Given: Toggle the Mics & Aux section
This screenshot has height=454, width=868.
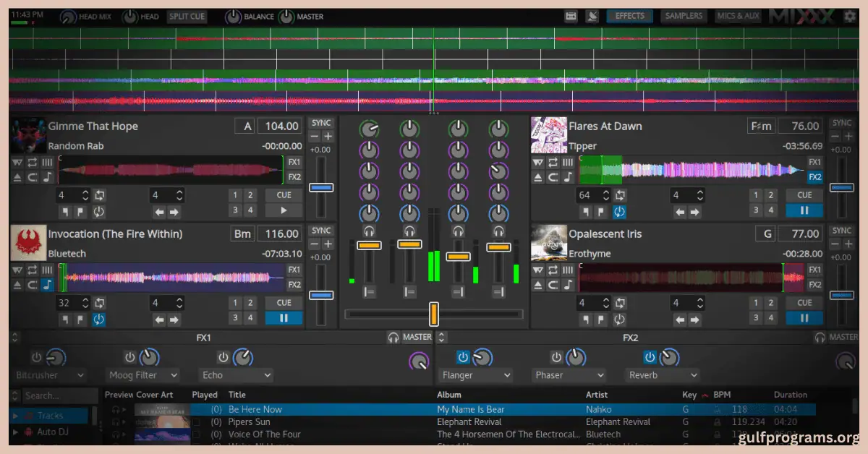Looking at the screenshot, I should 738,16.
